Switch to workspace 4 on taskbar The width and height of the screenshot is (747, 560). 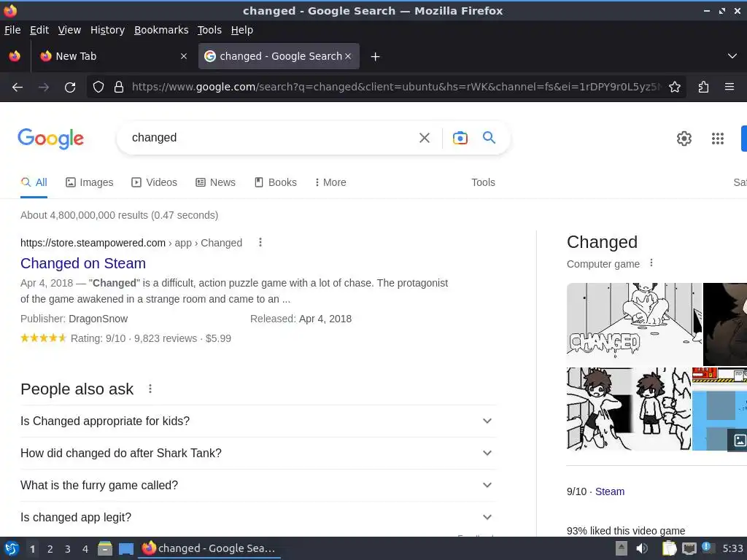click(85, 549)
